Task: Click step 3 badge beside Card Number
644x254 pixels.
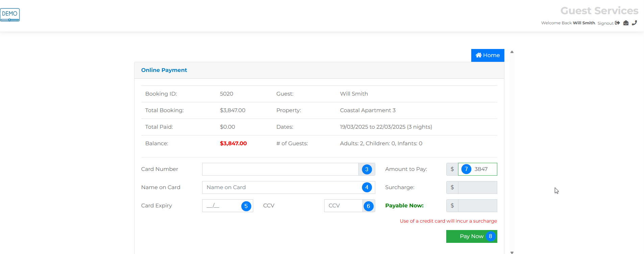Action: point(367,169)
